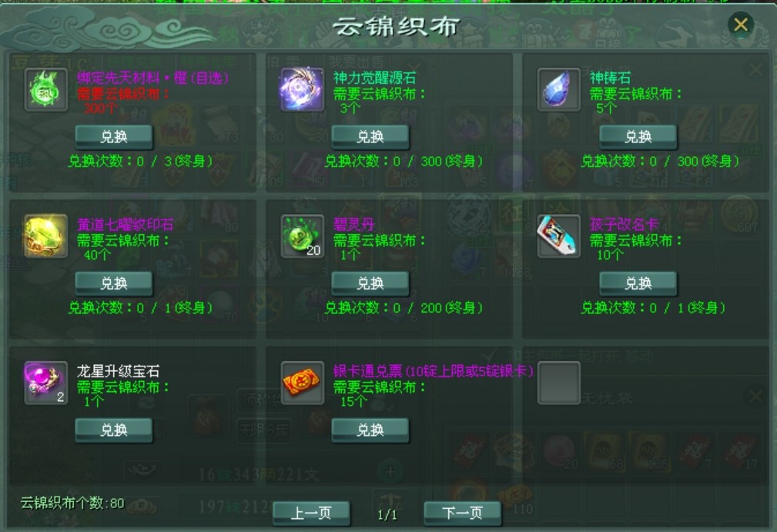
Task: Click the blue crystal 神铸石 icon
Action: (559, 89)
